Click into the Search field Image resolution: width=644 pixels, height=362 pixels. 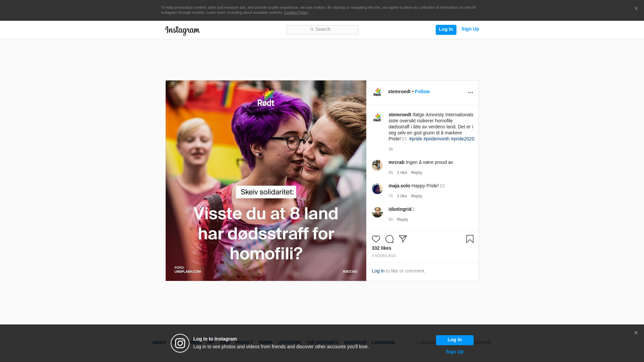pos(322,29)
